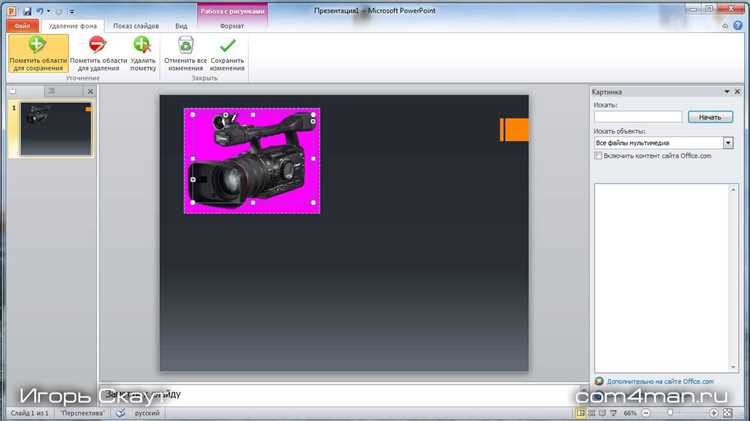Save presentation via quick access floppy icon
Screen dimensions: 750x421
click(27, 11)
